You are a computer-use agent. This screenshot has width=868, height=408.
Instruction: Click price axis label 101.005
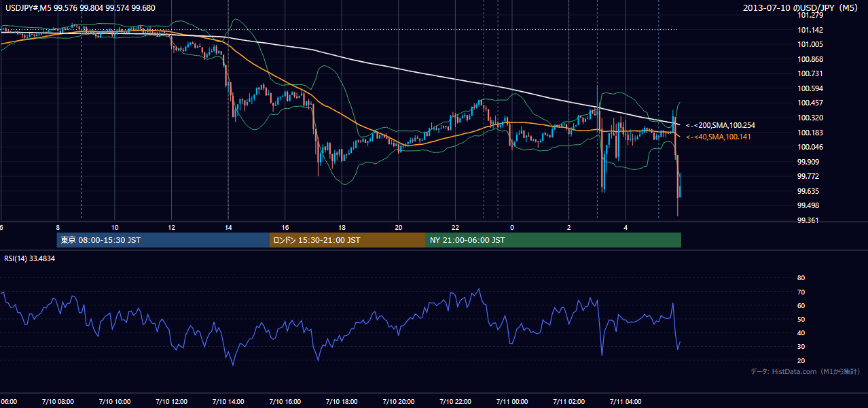[811, 44]
